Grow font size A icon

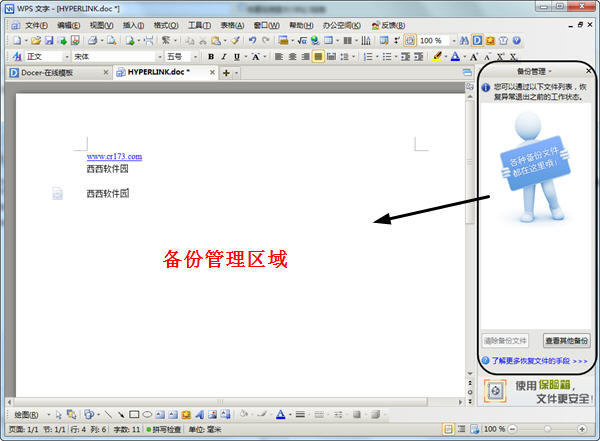click(474, 57)
